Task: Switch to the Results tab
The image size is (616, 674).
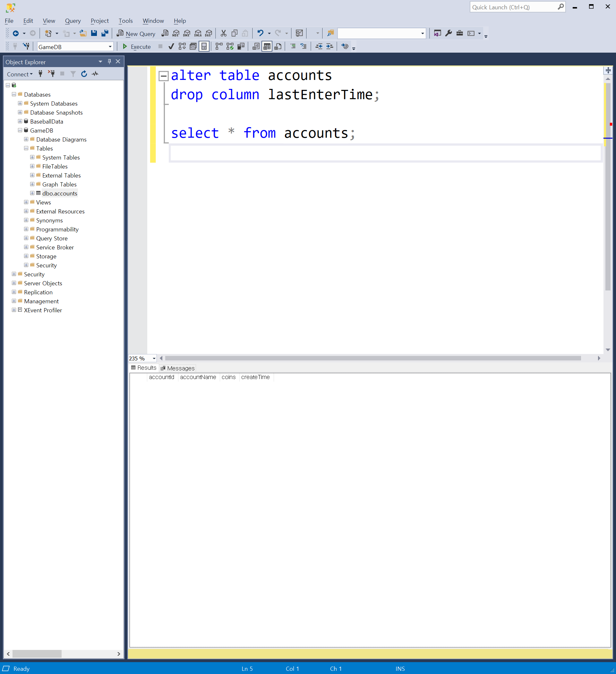Action: [x=144, y=368]
